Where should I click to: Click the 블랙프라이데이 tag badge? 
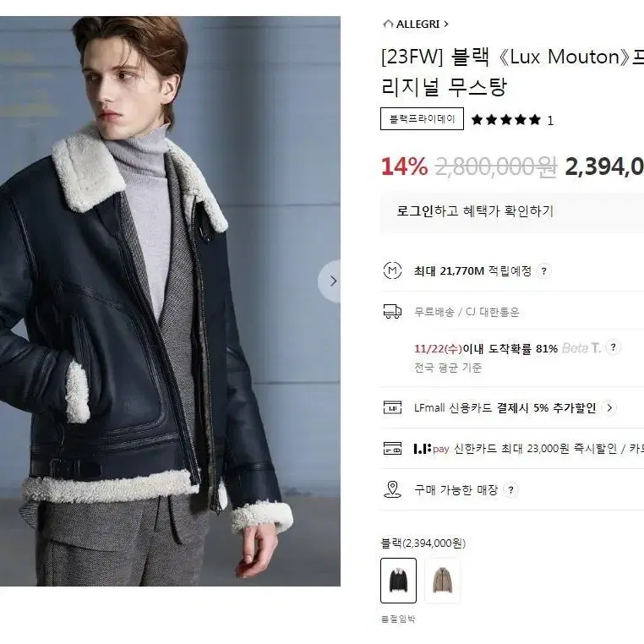point(422,118)
